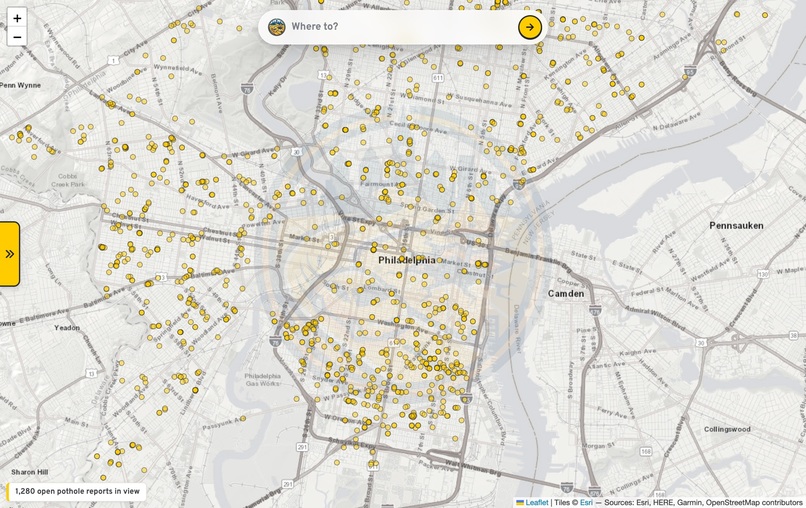Click the Route 38 shield at right edge
806x508 pixels.
coord(794,336)
